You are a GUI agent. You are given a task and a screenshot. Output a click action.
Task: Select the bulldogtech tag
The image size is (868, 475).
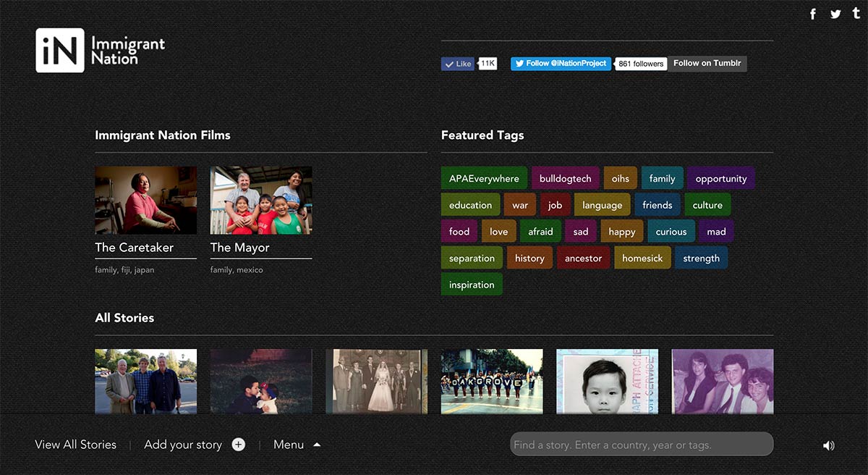(565, 179)
